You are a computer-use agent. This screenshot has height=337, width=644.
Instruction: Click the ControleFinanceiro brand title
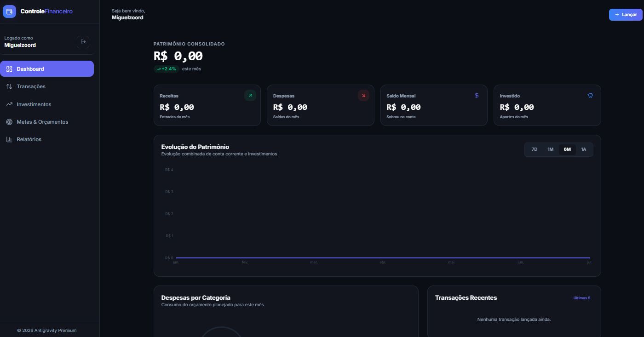coord(46,11)
